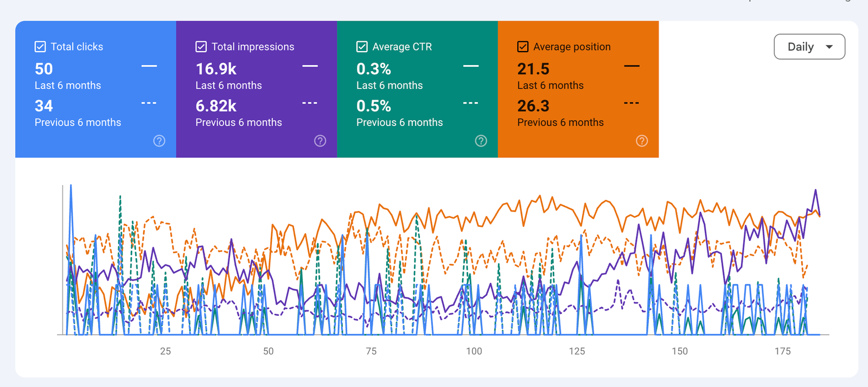The image size is (868, 387).
Task: Click help icon on Average position card
Action: pos(642,141)
